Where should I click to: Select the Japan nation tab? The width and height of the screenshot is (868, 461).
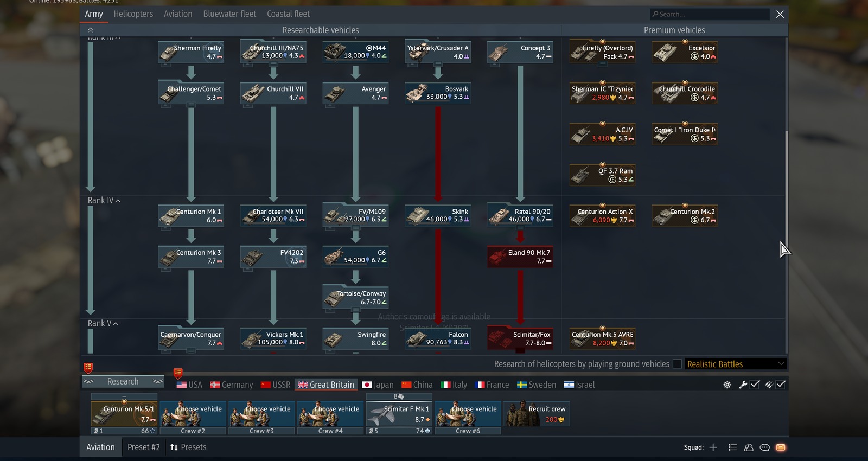coord(378,385)
